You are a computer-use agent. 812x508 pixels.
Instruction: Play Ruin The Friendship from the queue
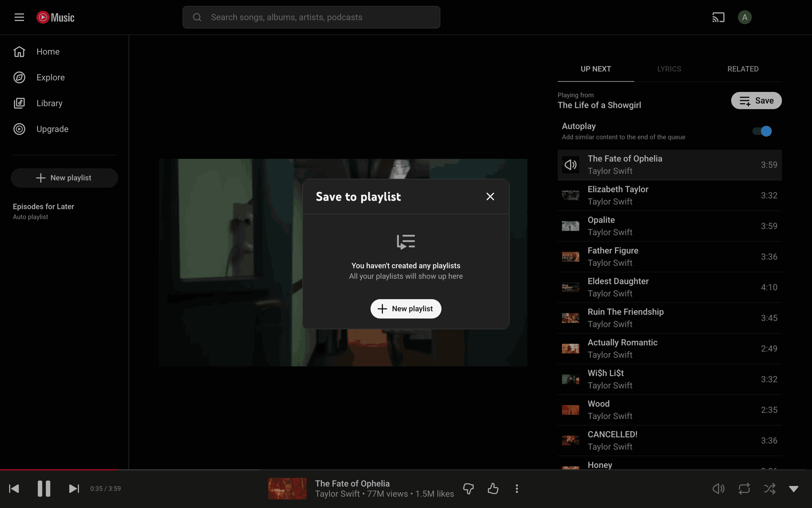click(669, 318)
